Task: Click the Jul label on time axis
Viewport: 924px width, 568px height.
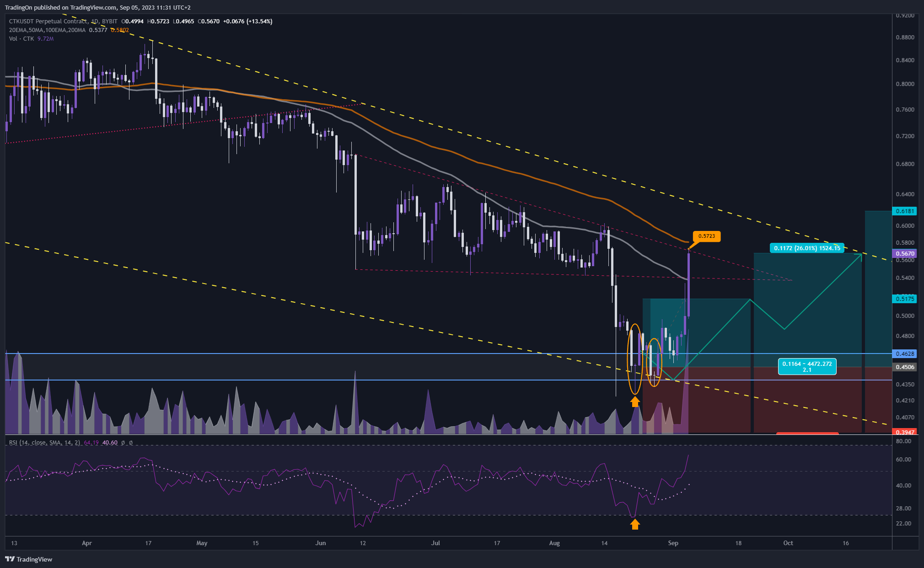Action: pos(435,543)
